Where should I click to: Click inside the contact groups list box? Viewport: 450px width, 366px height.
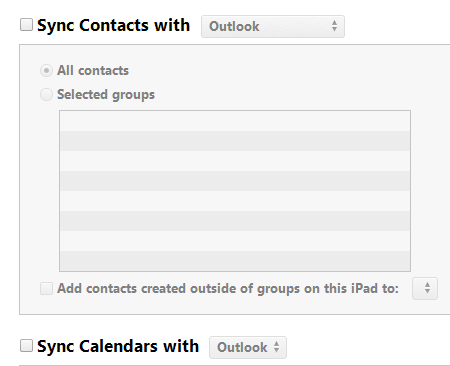tap(235, 191)
